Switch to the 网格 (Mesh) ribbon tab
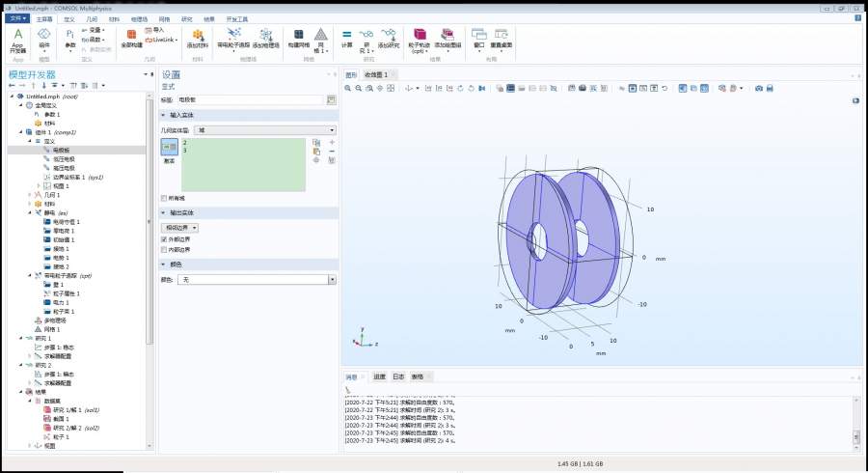This screenshot has height=473, width=868. pyautogui.click(x=164, y=18)
